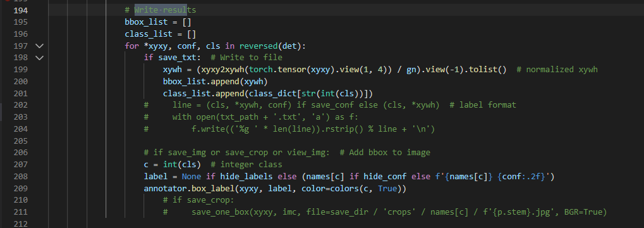Select line number 201 in the gutter

(x=20, y=94)
